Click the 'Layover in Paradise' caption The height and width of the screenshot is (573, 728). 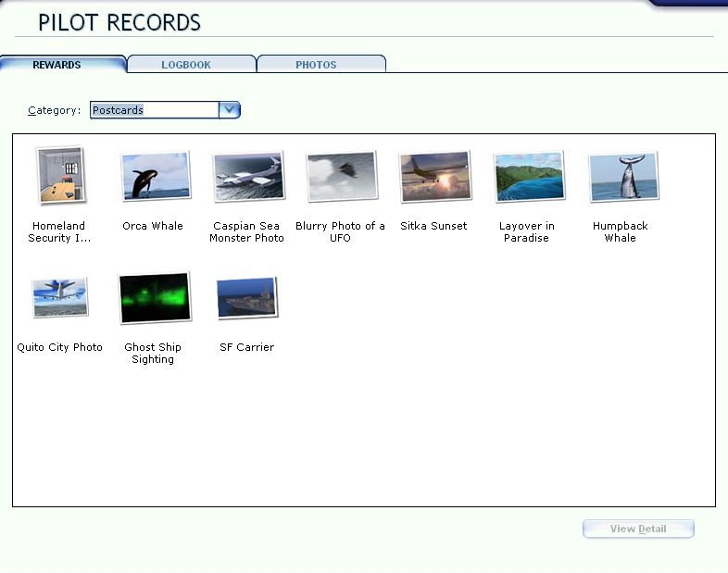coord(527,232)
